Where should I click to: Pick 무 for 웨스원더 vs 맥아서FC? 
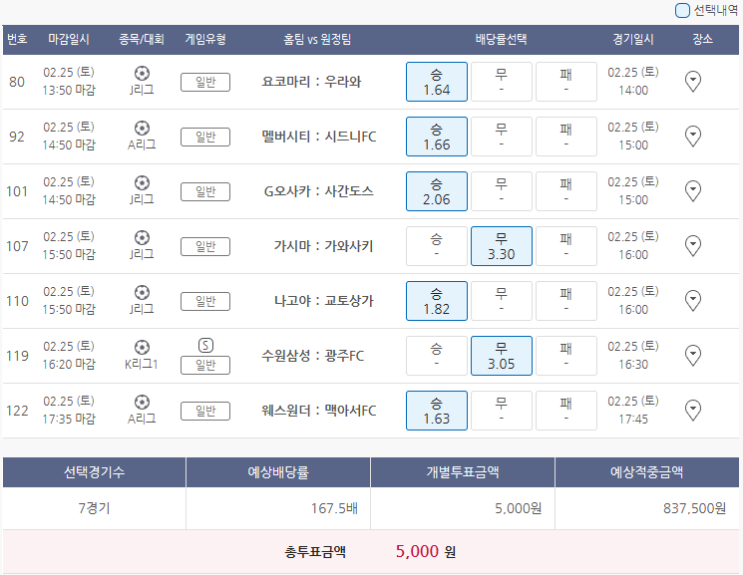click(501, 411)
